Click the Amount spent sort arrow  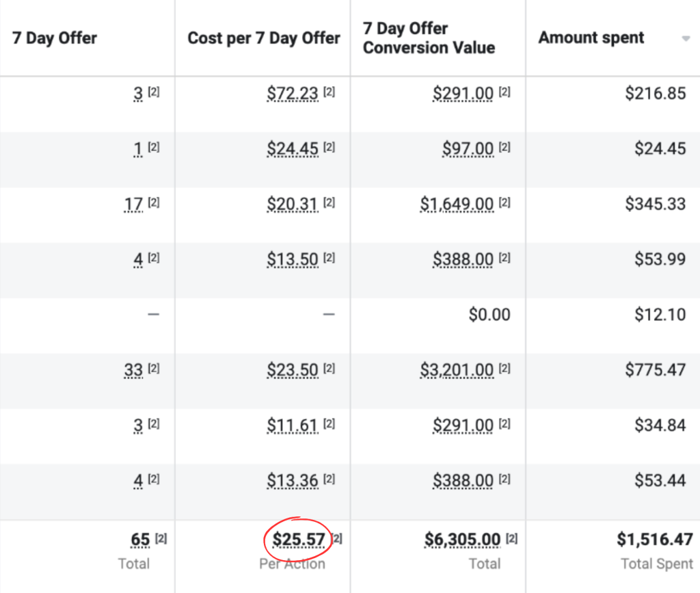[686, 39]
